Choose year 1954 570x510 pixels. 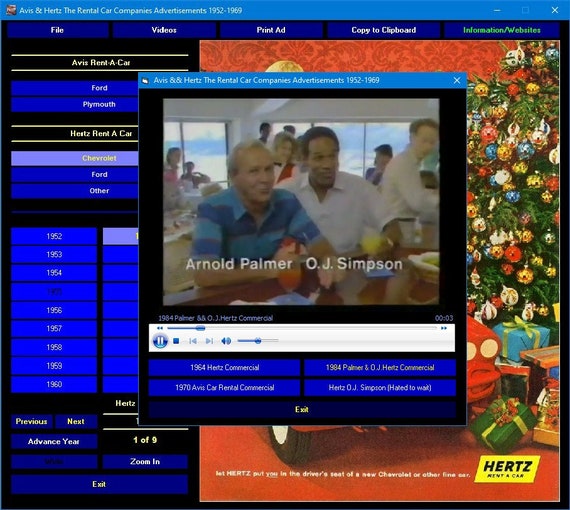(54, 273)
